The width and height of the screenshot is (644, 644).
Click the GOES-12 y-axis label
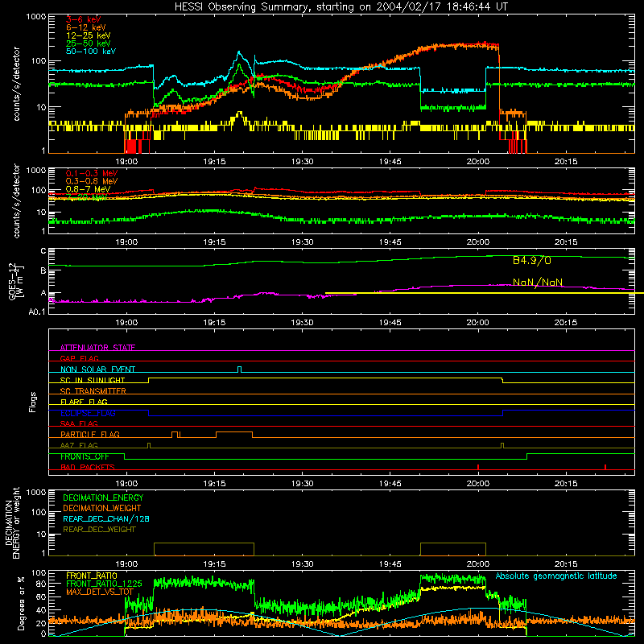(x=16, y=282)
